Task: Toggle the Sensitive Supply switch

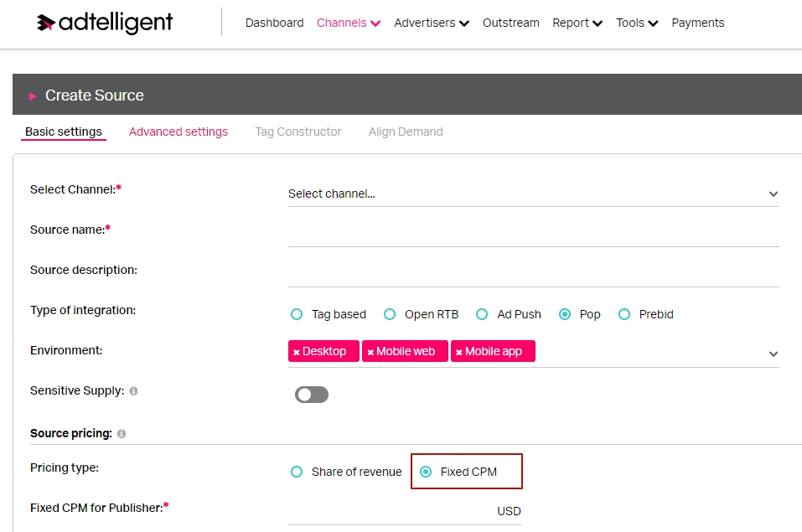Action: point(312,395)
